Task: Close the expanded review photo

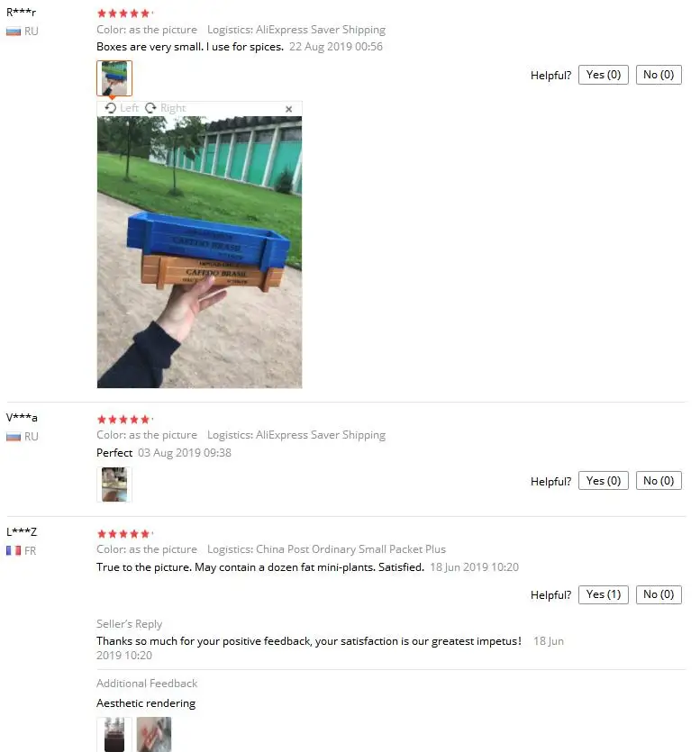Action: (x=289, y=109)
